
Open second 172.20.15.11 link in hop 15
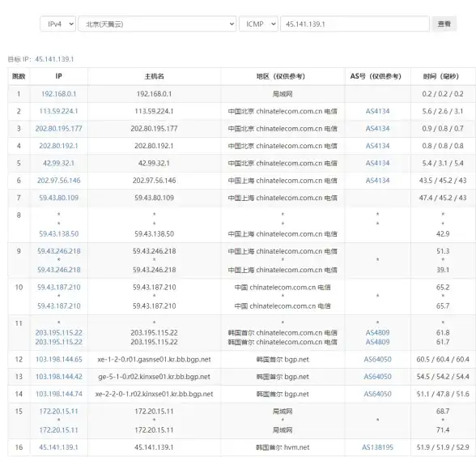pos(59,430)
